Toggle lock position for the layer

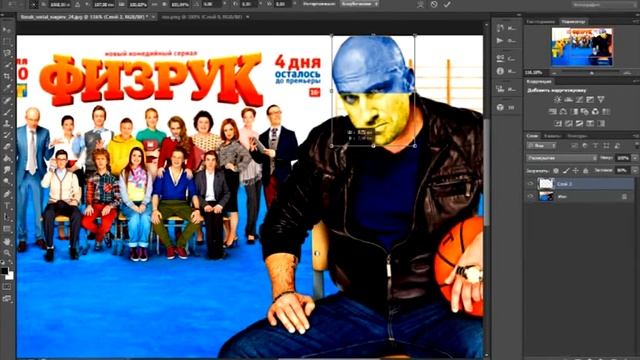[x=576, y=171]
